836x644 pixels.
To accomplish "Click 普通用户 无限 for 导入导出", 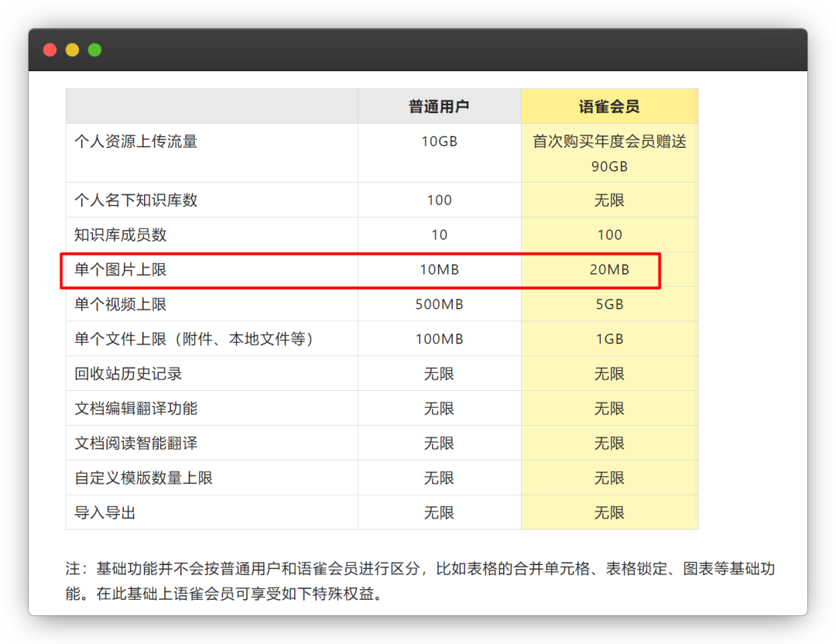I will (440, 512).
